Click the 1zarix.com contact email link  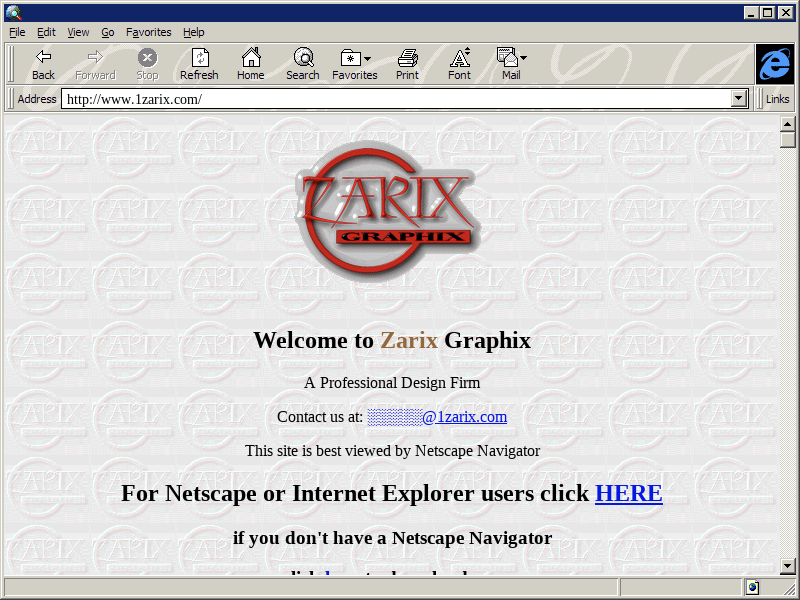point(437,417)
